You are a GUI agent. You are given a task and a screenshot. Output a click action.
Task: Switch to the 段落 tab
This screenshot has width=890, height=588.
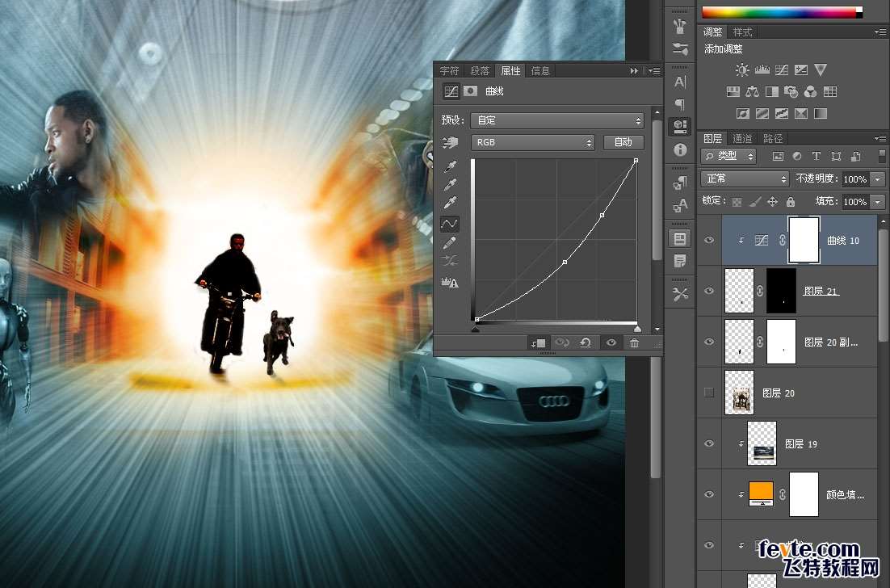(x=480, y=71)
